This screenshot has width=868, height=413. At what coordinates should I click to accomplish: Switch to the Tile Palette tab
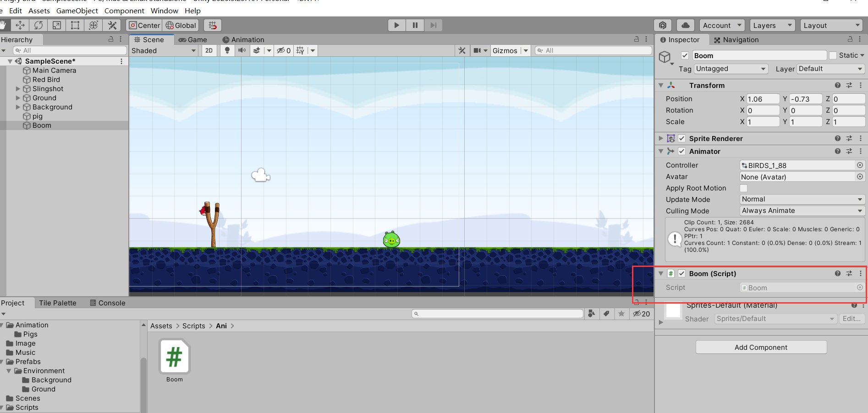pyautogui.click(x=58, y=303)
